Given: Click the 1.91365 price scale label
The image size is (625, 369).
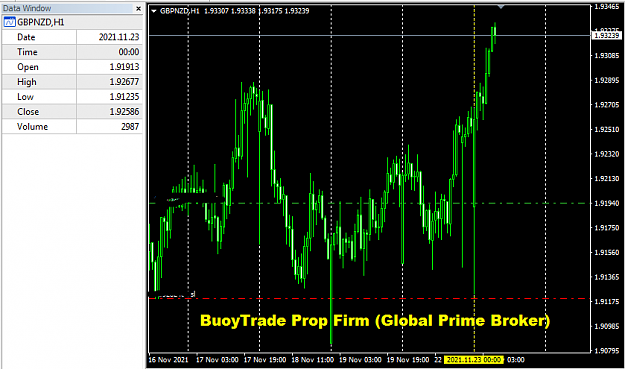Looking at the screenshot, I should [607, 277].
